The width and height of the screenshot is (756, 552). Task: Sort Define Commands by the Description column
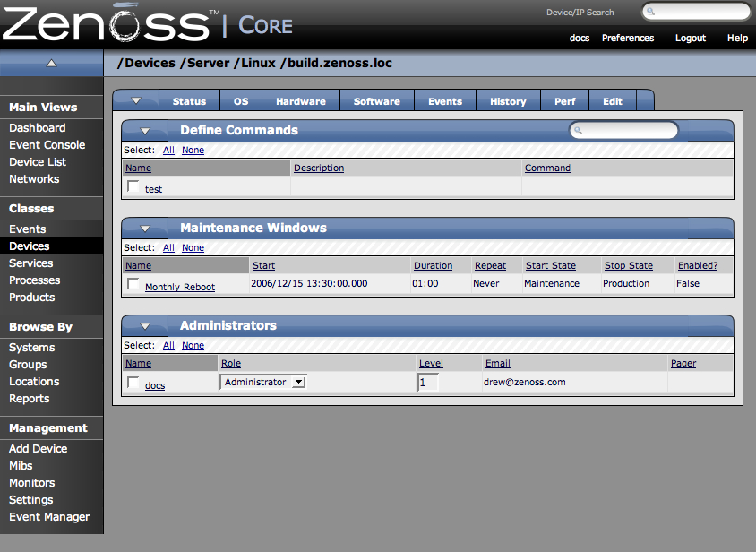pos(319,168)
